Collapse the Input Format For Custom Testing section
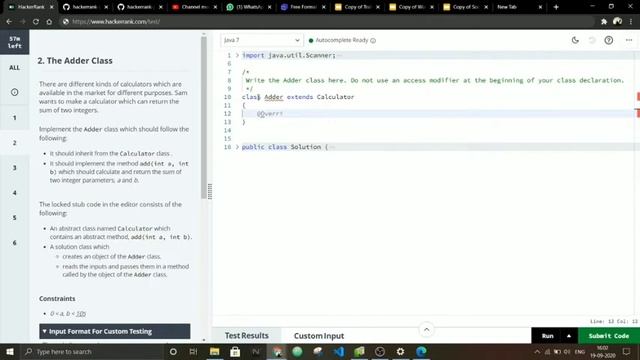Image resolution: width=640 pixels, height=360 pixels. tap(115, 331)
